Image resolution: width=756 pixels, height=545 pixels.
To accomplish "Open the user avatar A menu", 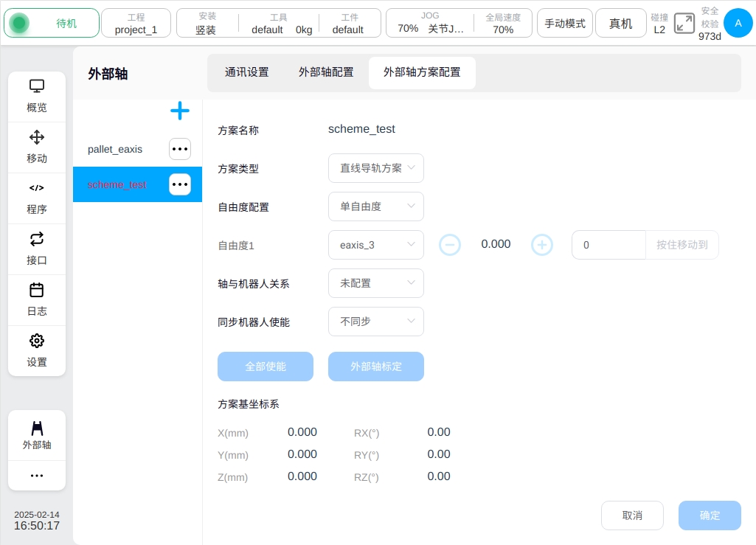I will click(738, 23).
